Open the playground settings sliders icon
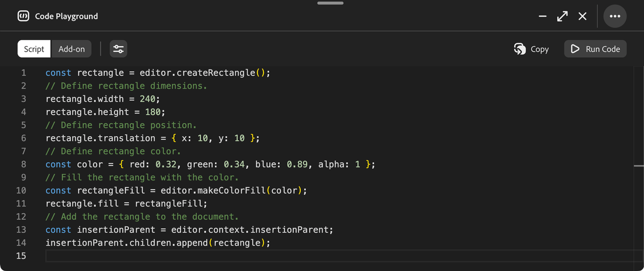The image size is (644, 271). [x=118, y=49]
